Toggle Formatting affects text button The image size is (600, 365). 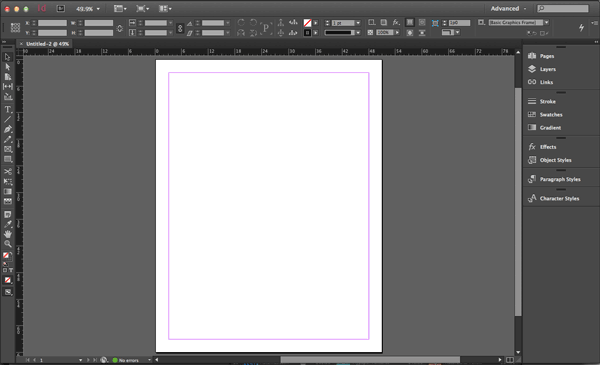point(11,270)
